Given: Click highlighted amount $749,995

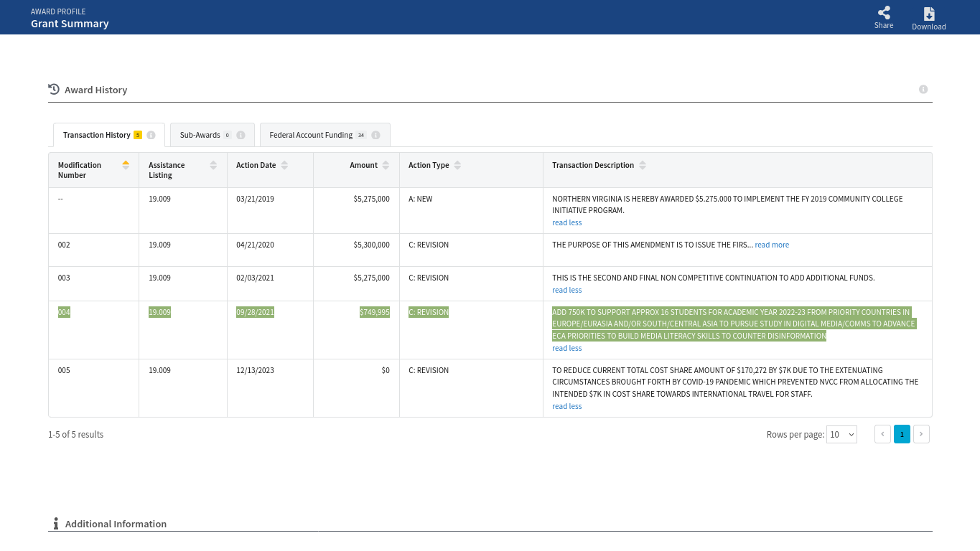Looking at the screenshot, I should 375,312.
